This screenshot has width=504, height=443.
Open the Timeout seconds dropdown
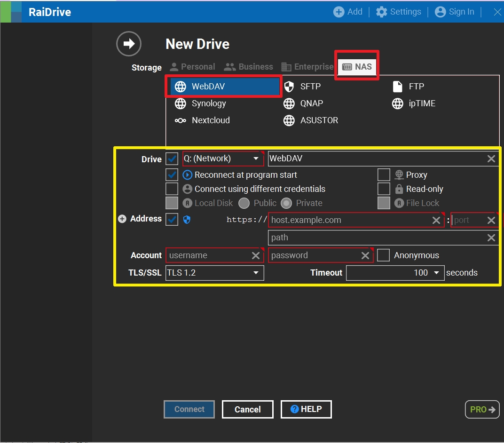[x=436, y=273]
